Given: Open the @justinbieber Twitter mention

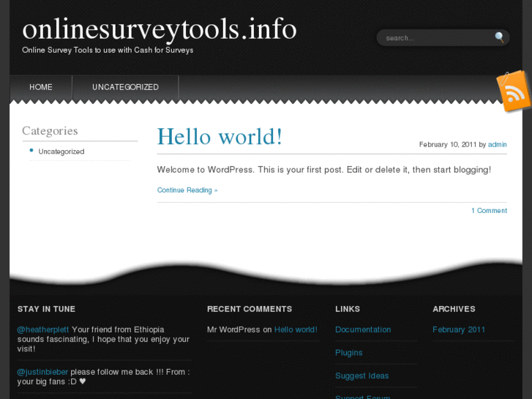Looking at the screenshot, I should (42, 372).
